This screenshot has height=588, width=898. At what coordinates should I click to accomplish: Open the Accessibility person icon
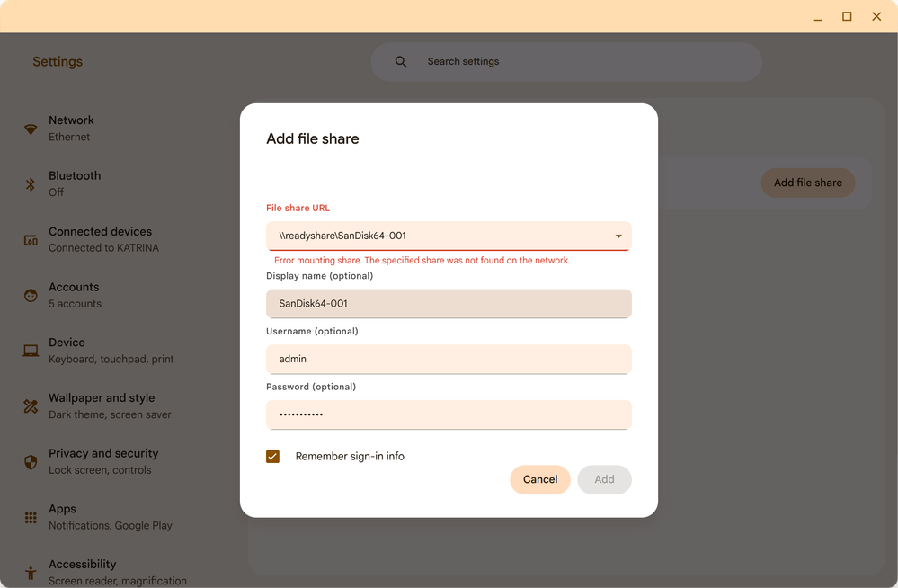click(x=31, y=573)
